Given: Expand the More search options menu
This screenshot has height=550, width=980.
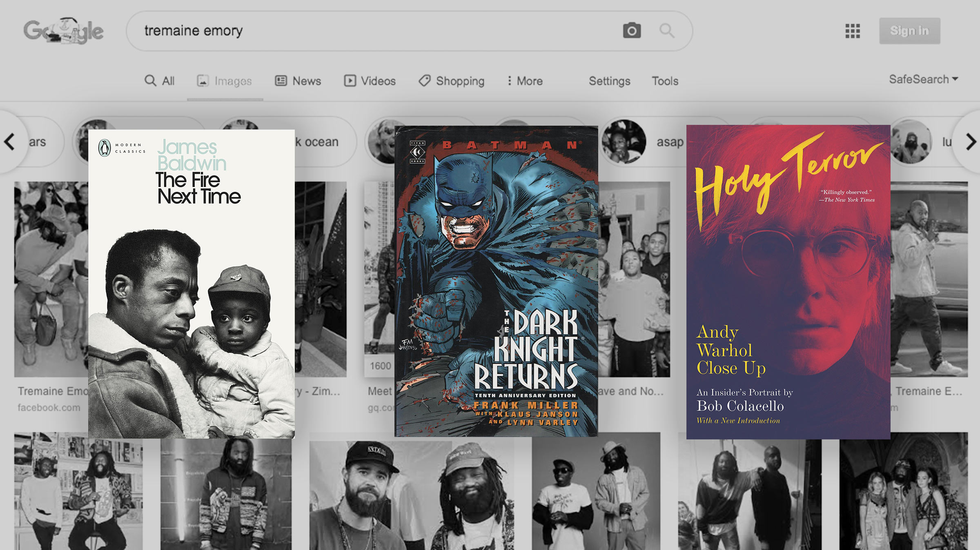Looking at the screenshot, I should [x=525, y=80].
